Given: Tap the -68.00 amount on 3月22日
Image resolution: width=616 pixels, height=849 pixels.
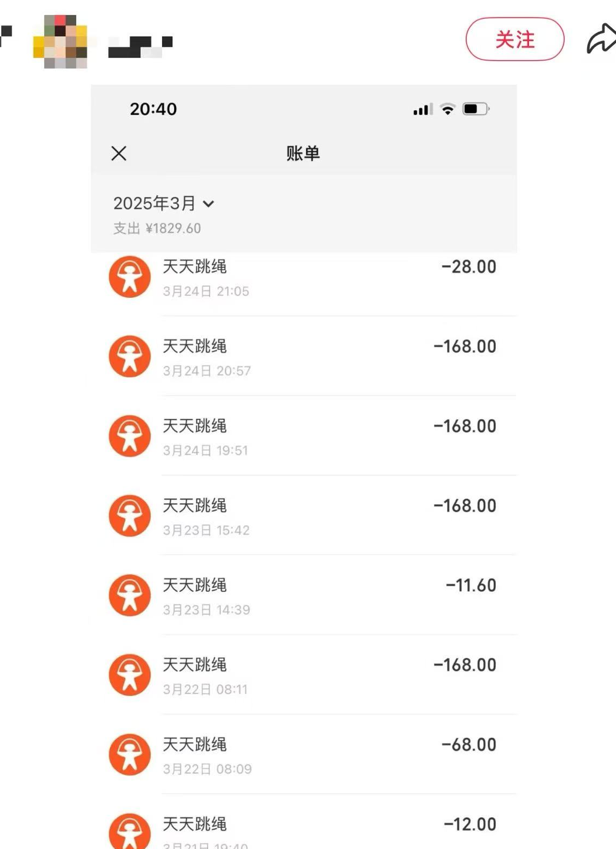Looking at the screenshot, I should [x=469, y=745].
